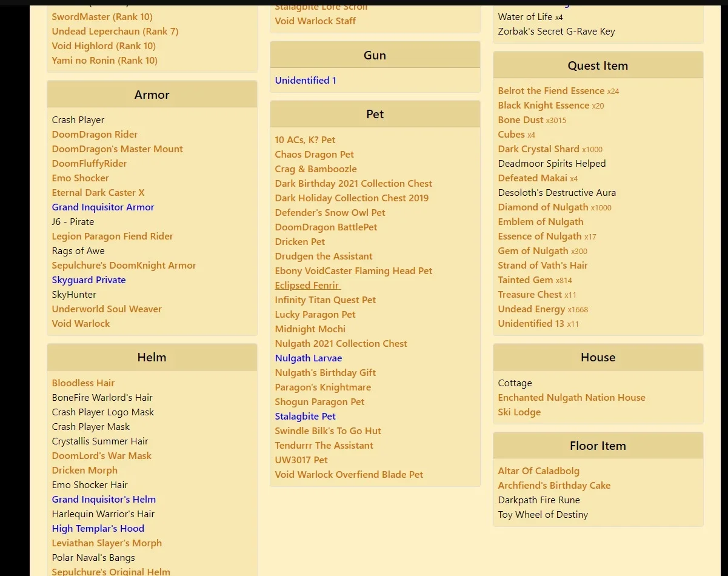This screenshot has height=576, width=728.
Task: Open Void Warlock Overfiend Blade Pet
Action: (349, 475)
